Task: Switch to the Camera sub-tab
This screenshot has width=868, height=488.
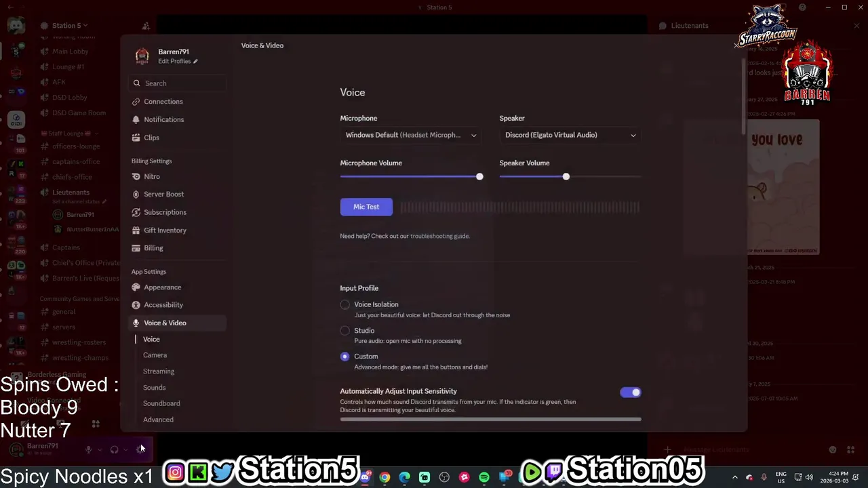Action: [155, 355]
